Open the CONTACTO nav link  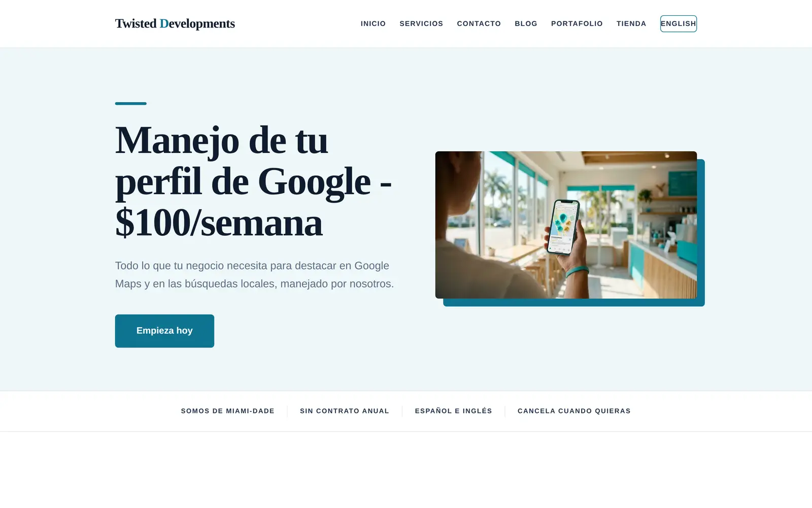(479, 23)
